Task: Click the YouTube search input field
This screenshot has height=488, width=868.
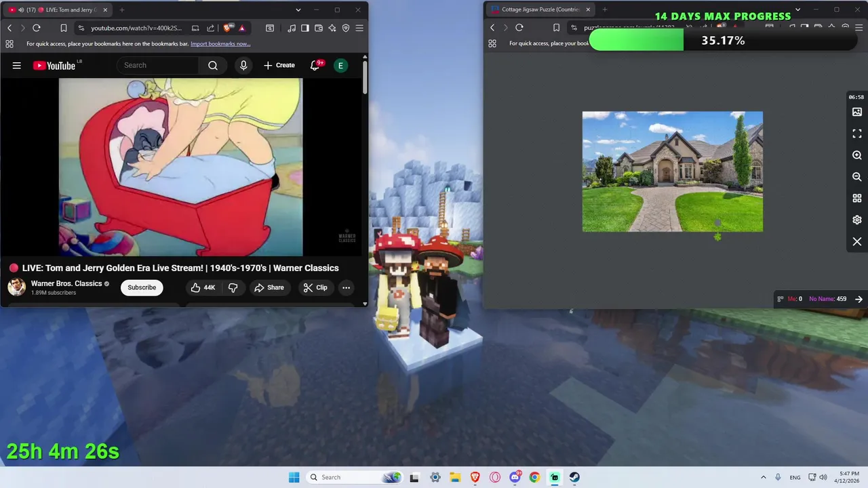Action: 158,65
